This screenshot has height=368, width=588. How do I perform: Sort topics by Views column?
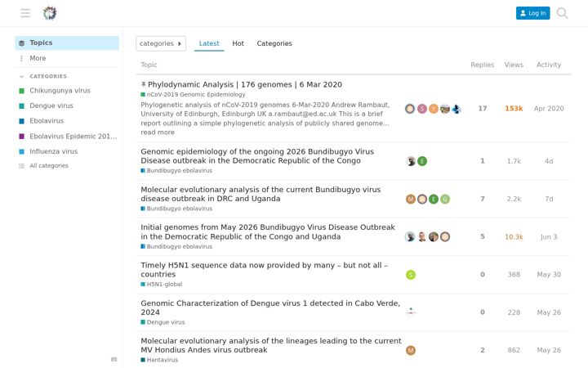tap(514, 65)
